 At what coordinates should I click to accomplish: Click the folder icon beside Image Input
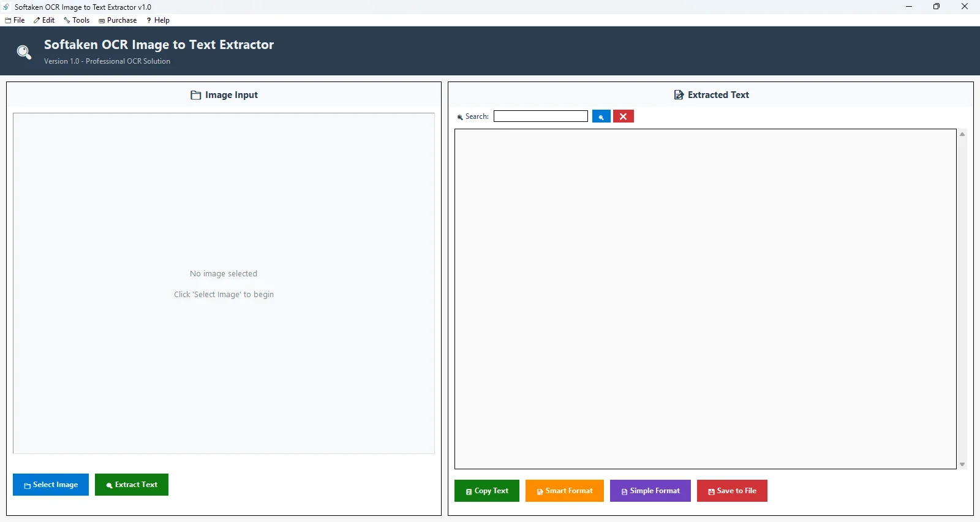(x=196, y=95)
